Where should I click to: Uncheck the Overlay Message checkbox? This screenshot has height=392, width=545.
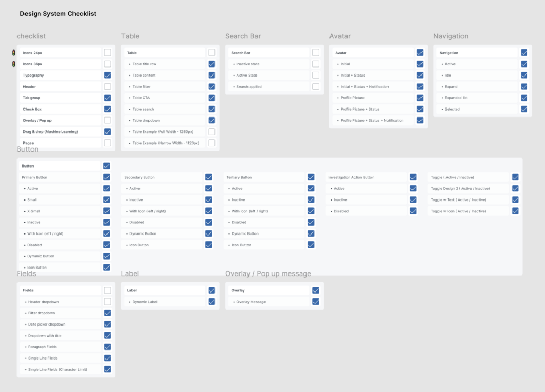pos(316,302)
